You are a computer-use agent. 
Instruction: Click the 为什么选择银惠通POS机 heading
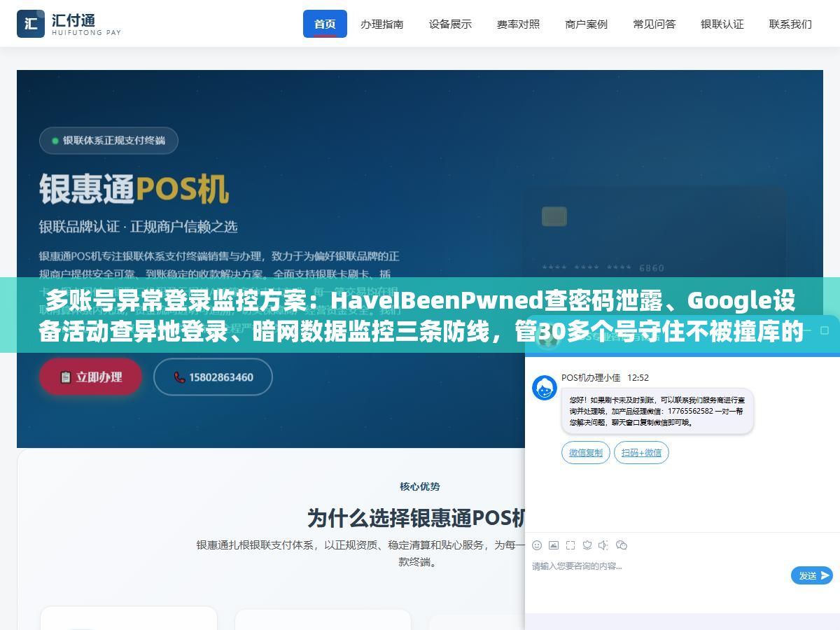pyautogui.click(x=416, y=518)
